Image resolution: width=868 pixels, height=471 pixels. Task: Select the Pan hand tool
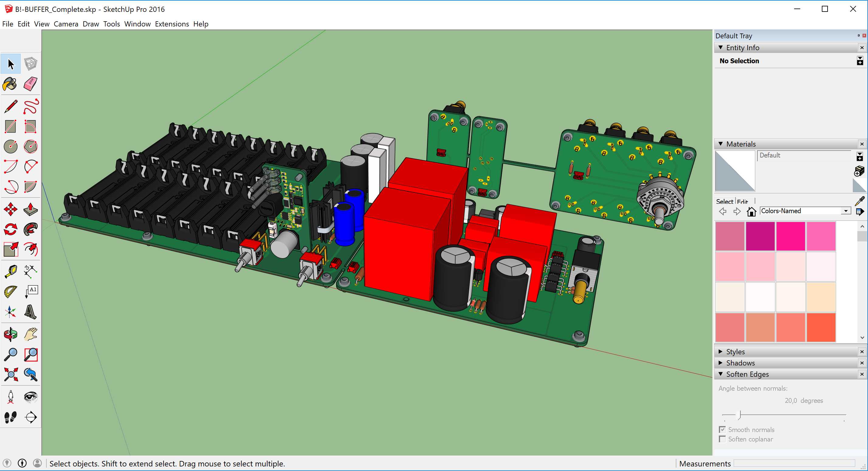coord(31,334)
